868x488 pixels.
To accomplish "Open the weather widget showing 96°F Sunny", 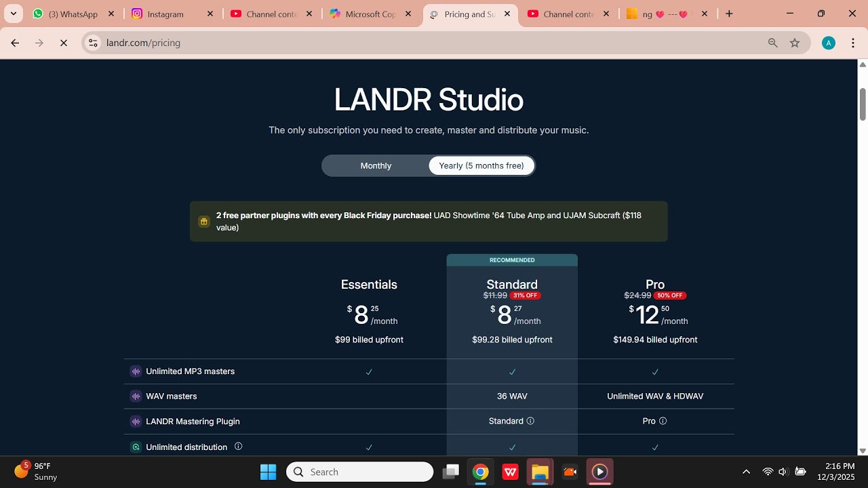I will pos(37,472).
